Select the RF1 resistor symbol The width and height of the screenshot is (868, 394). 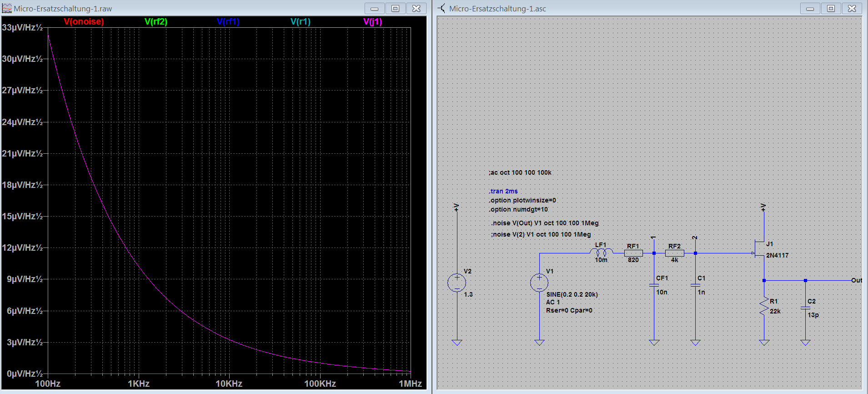[633, 253]
